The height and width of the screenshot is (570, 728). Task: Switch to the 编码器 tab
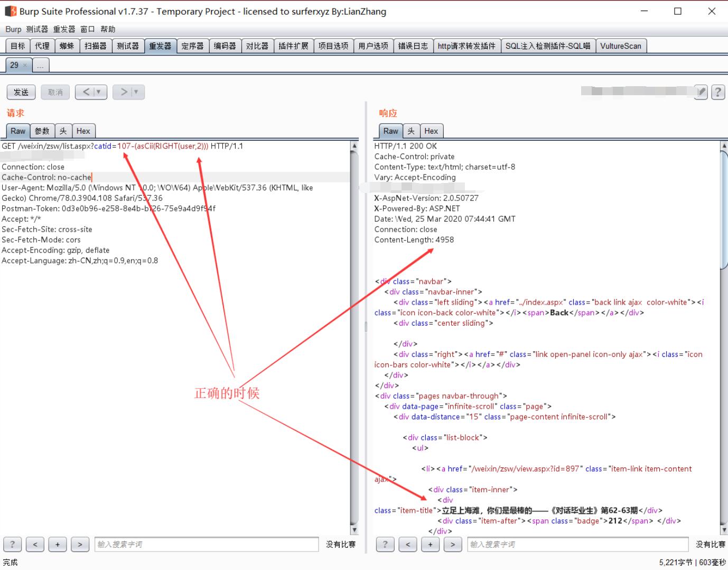point(225,46)
